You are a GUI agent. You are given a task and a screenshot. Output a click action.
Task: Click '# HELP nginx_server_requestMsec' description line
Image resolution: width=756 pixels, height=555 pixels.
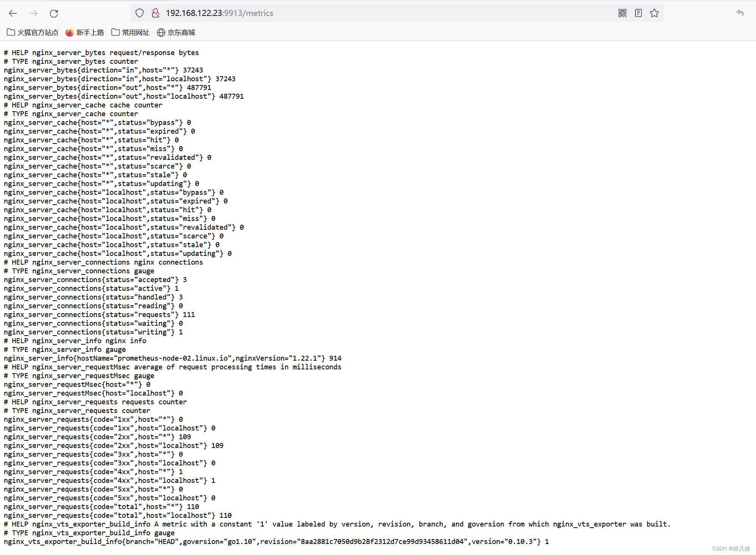click(x=173, y=367)
